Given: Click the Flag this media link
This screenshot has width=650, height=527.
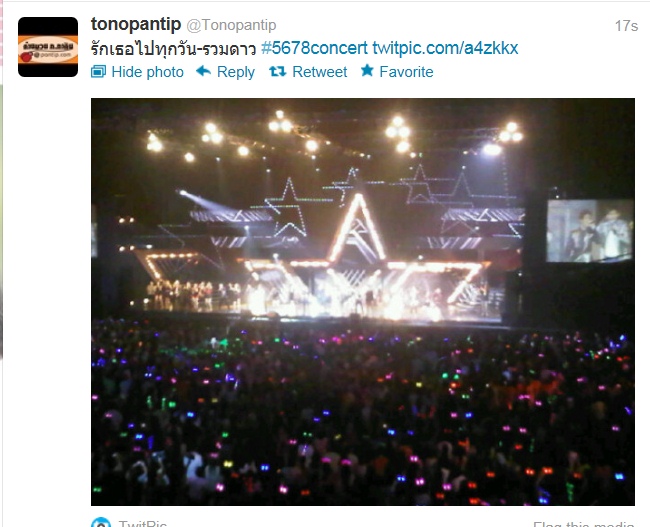Looking at the screenshot, I should point(584,524).
